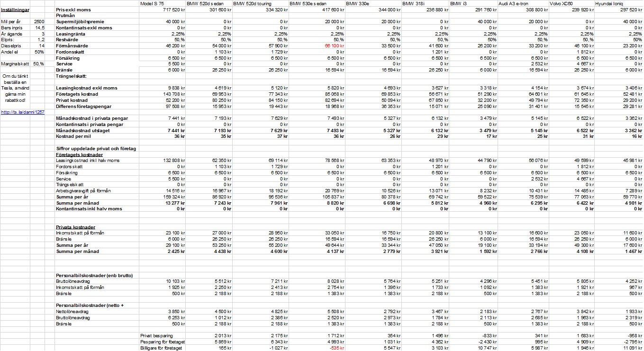The image size is (644, 351).
Task: Select the 'Kontantinsats inkl halv moms' label
Action: [89, 209]
